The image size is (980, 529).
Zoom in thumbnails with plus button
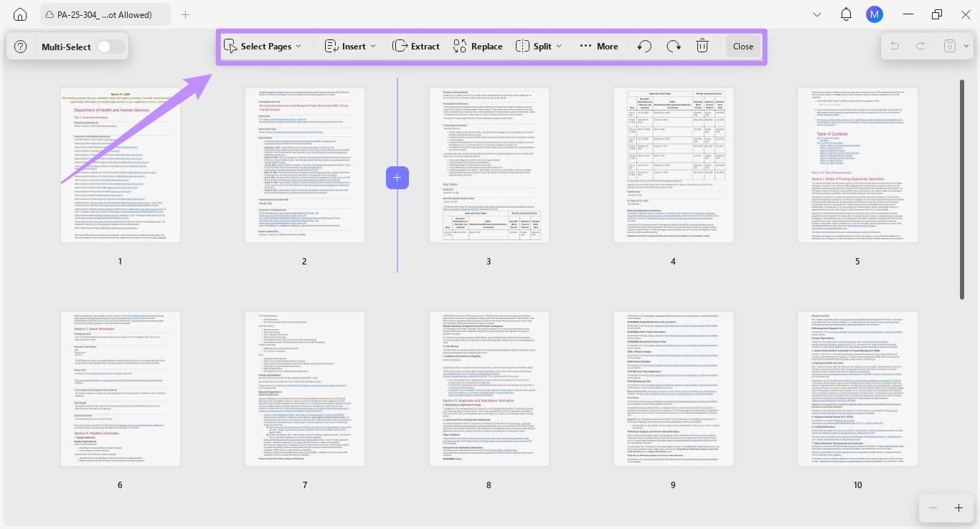pos(958,507)
